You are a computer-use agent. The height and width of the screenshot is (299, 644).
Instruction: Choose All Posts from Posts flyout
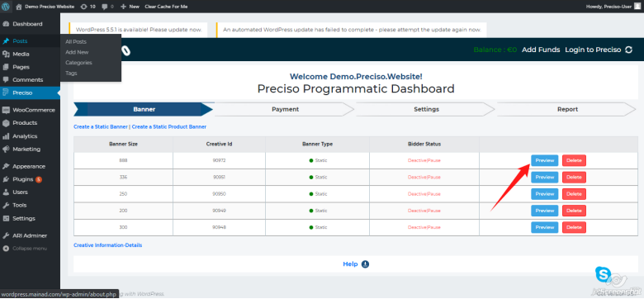[76, 41]
